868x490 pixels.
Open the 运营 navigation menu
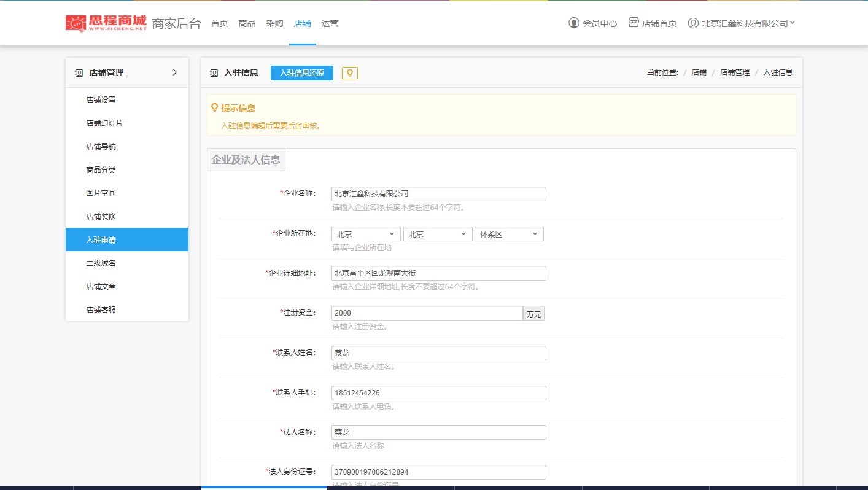click(x=330, y=23)
